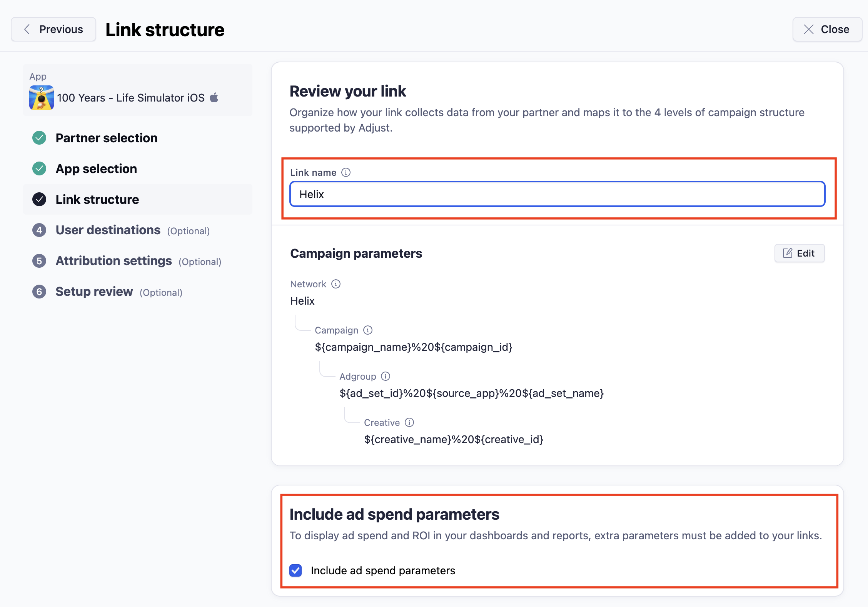
Task: Click the app name 100 Years - Life Simulator iOS
Action: 131,98
